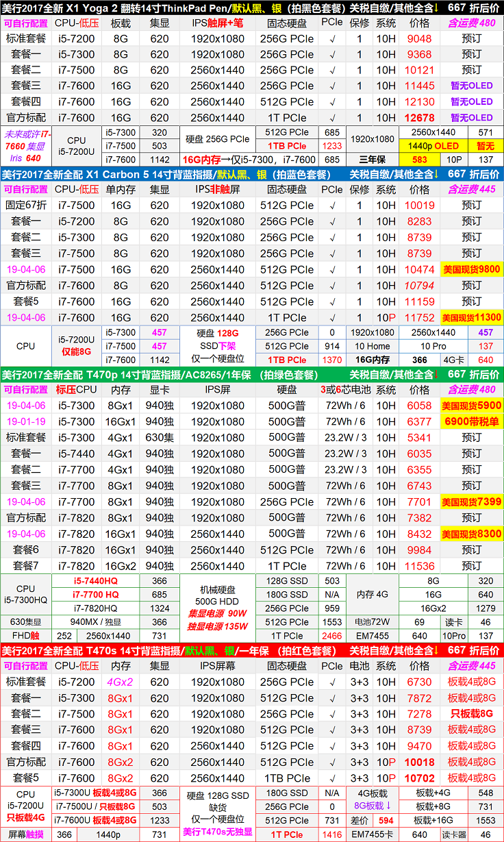Select the magenta 4Gx2 memory cell
This screenshot has height=842, width=504.
click(121, 682)
